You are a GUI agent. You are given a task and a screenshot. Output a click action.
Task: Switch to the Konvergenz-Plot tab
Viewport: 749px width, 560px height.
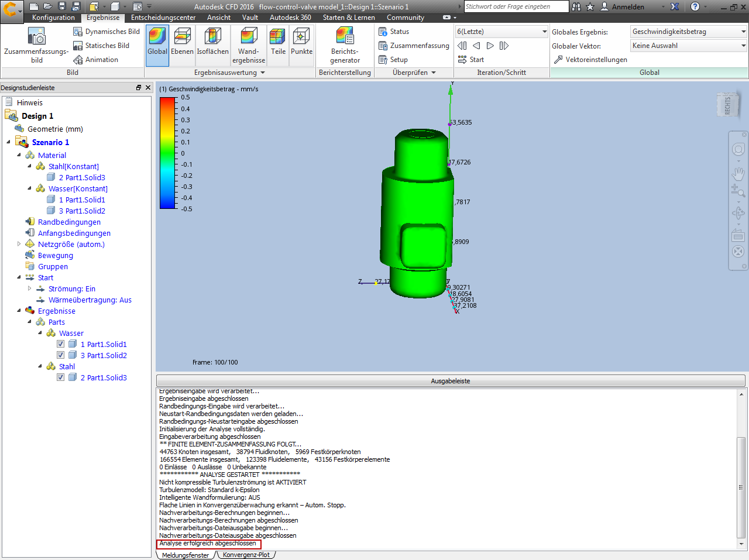(246, 555)
